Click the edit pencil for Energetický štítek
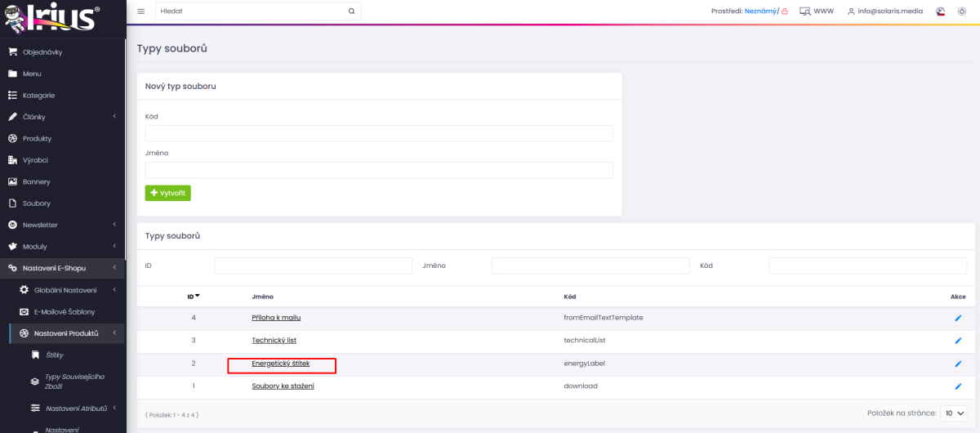Image resolution: width=980 pixels, height=433 pixels. (959, 364)
